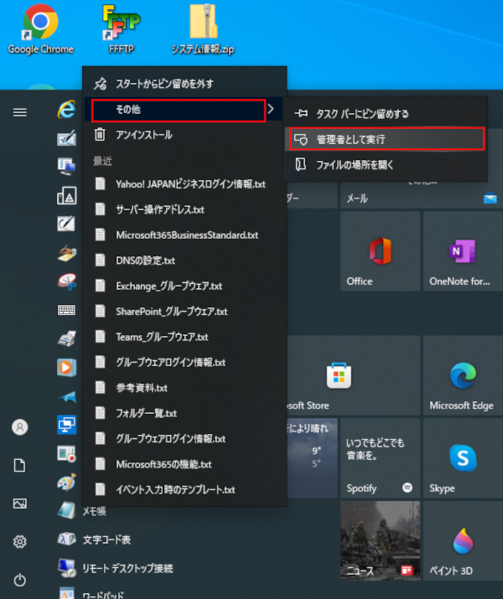
Task: Open サーバー操作アドレス.txt recent file
Action: pyautogui.click(x=185, y=209)
